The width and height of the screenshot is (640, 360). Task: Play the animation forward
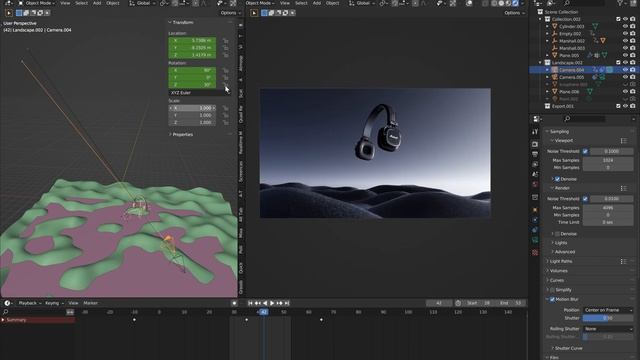click(272, 303)
